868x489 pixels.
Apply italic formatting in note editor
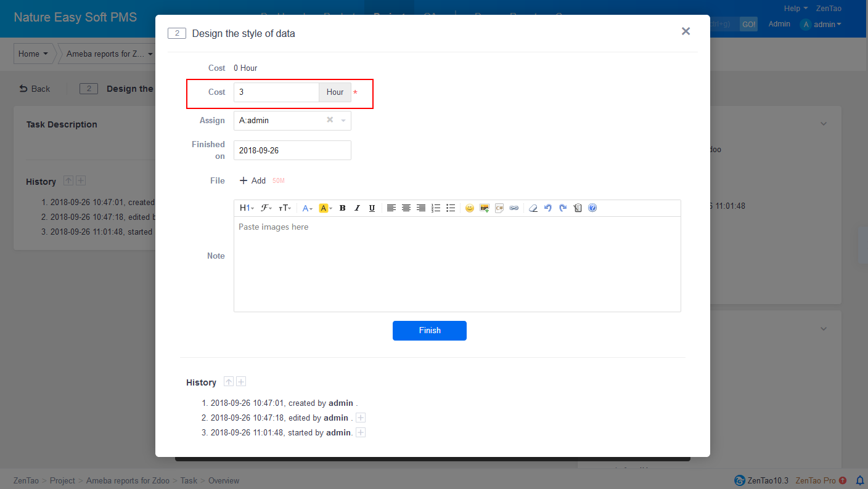tap(357, 208)
